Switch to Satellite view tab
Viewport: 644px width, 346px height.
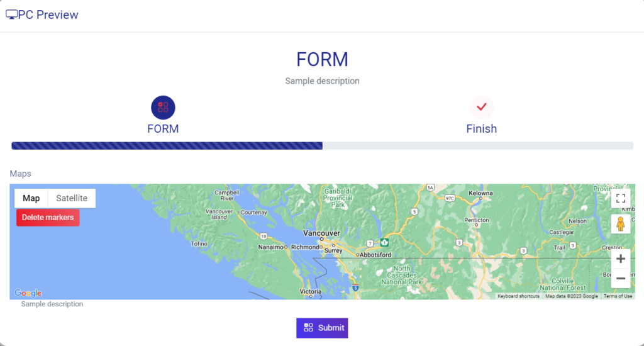coord(72,198)
